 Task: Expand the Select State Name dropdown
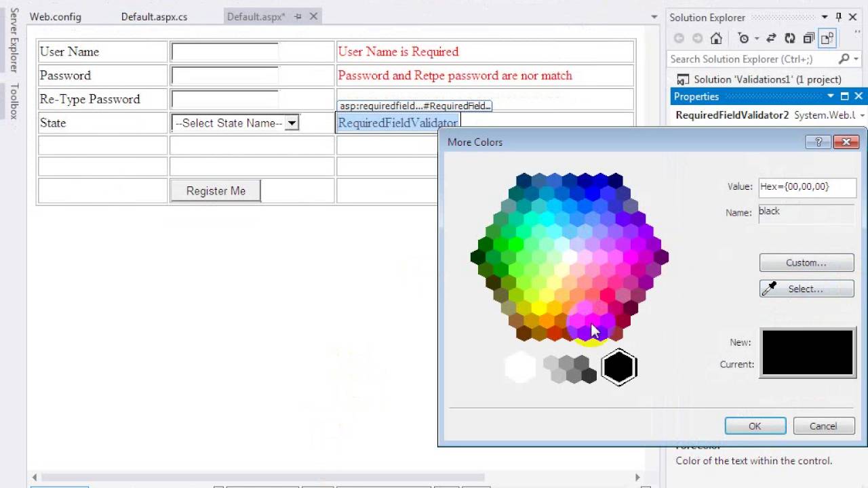coord(291,123)
